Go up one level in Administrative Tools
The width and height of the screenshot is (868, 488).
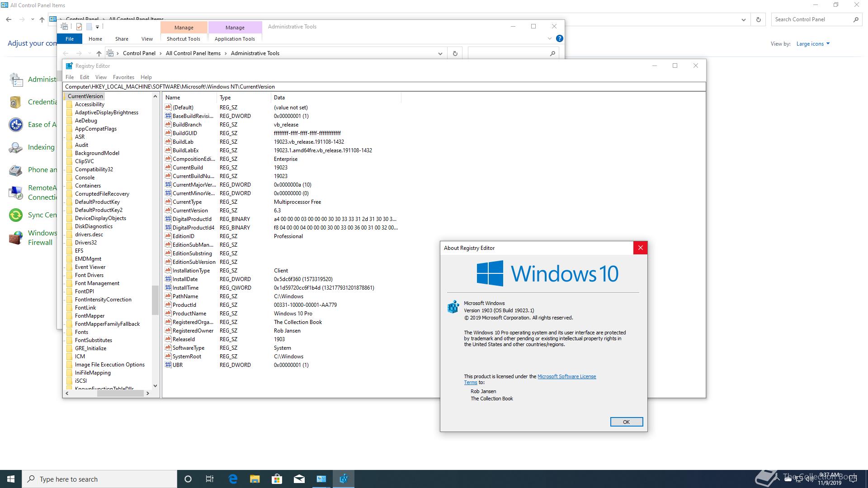click(x=99, y=53)
